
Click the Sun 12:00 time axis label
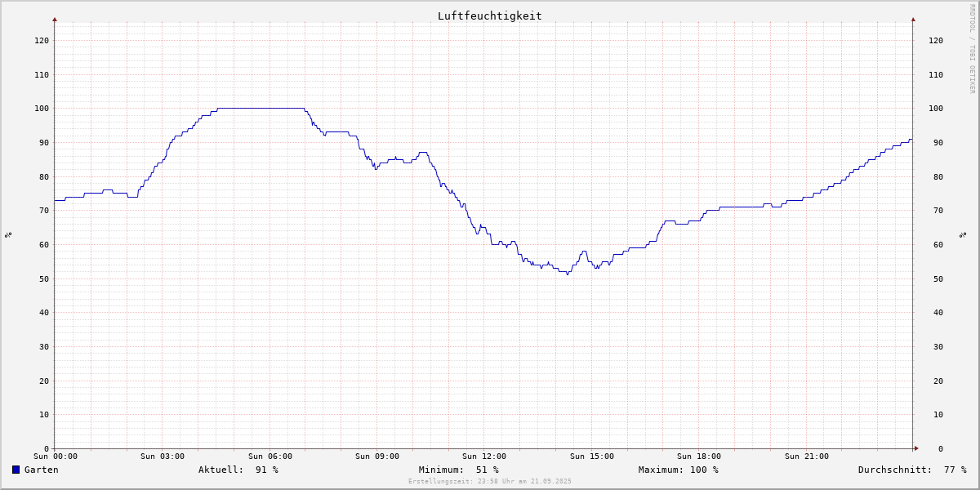(x=484, y=457)
